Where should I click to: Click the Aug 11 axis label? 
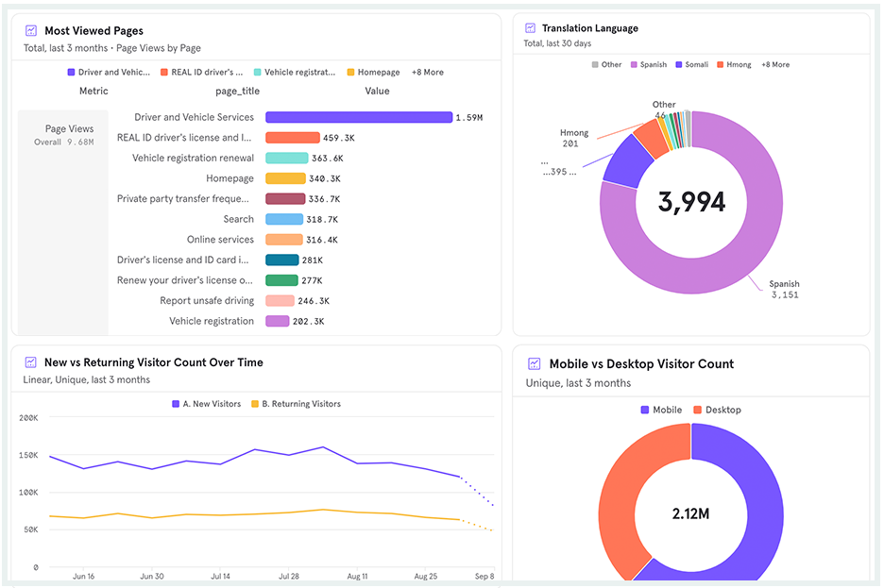point(357,576)
